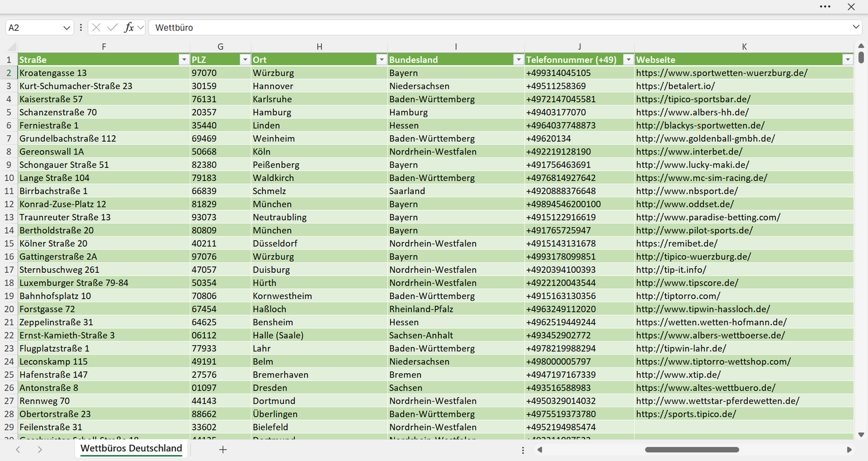
Task: Select PLZ cell 01097
Action: 220,388
